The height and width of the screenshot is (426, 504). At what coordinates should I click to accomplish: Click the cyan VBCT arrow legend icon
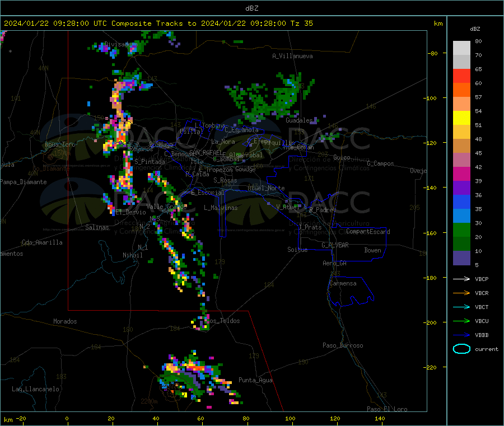(461, 307)
